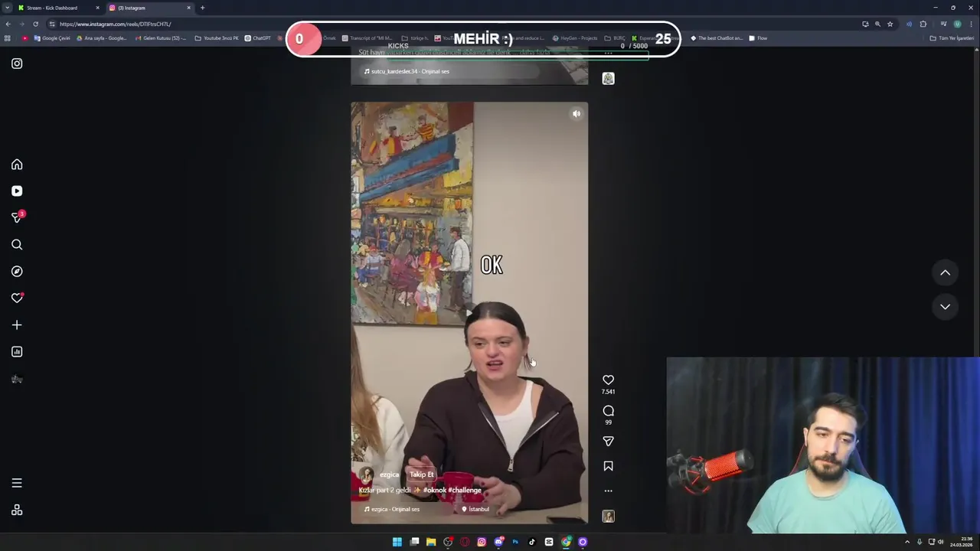Open the ezgica username link
This screenshot has height=551, width=980.
point(389,474)
